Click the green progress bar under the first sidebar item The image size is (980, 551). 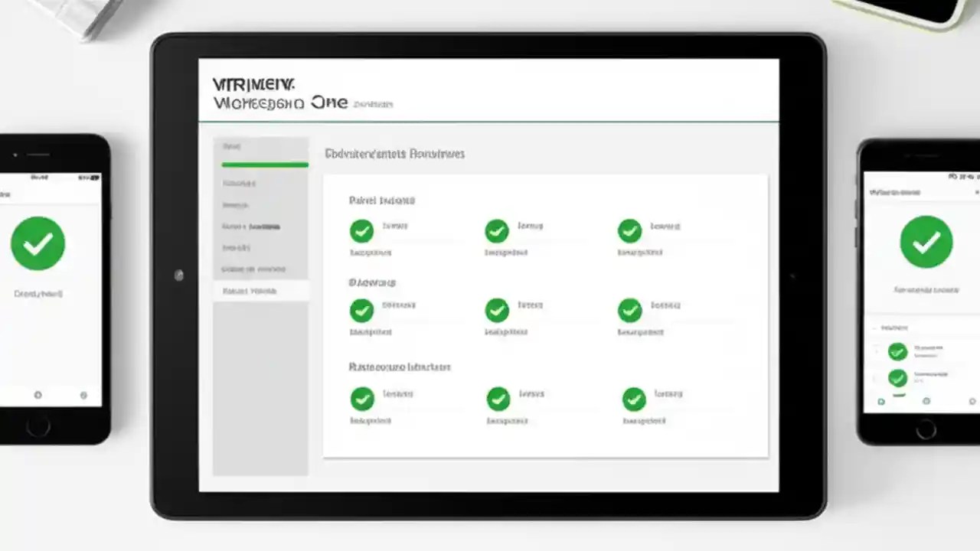click(264, 164)
